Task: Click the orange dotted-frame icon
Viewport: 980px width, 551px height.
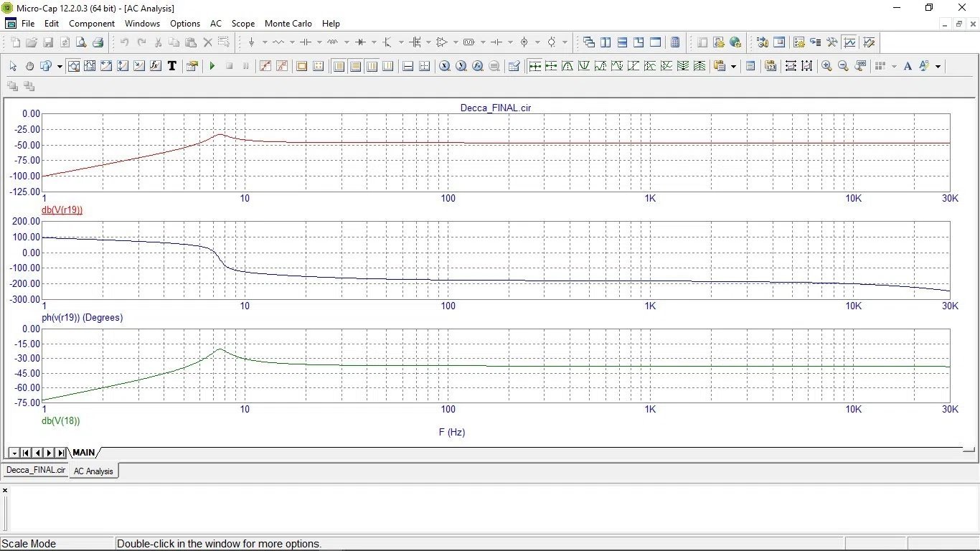Action: [301, 66]
